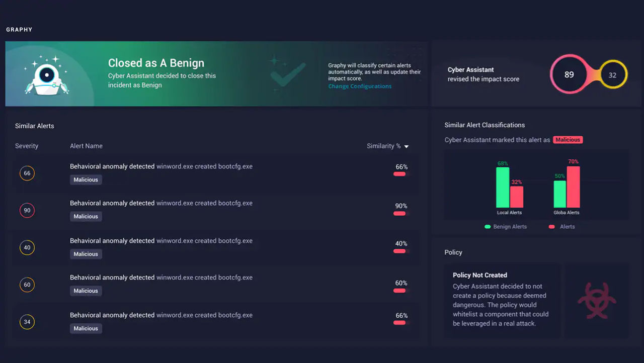Click Malicious tag under severity 60 alert
644x363 pixels.
86,291
